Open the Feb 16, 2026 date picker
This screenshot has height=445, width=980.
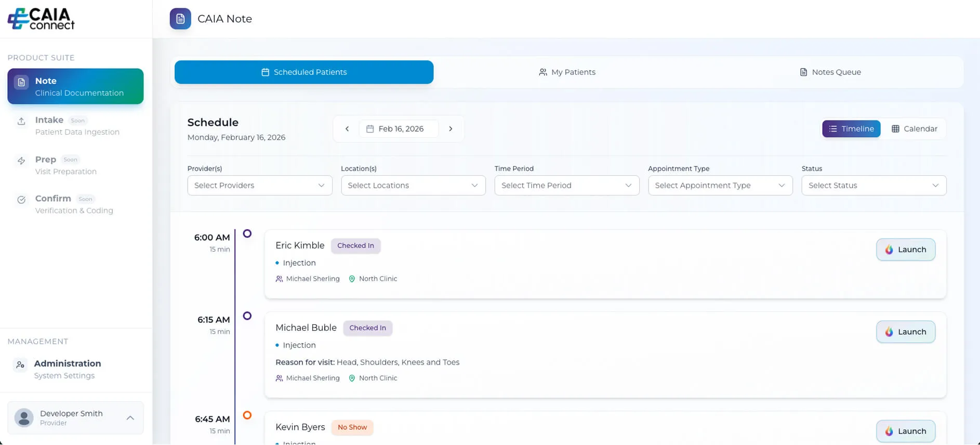[399, 129]
